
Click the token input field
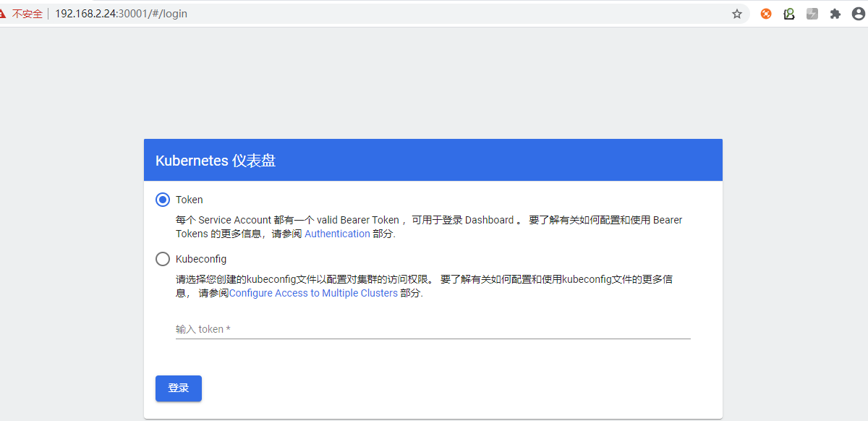click(x=433, y=329)
